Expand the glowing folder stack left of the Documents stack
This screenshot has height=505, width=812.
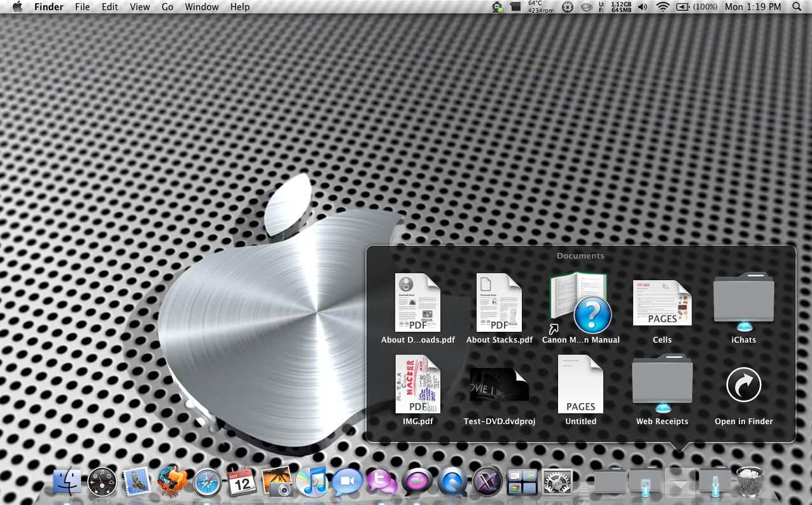pyautogui.click(x=645, y=482)
